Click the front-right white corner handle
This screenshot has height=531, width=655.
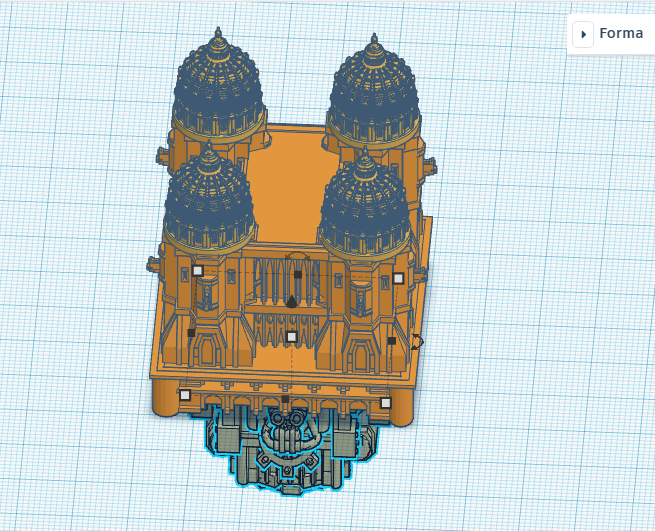tap(385, 403)
